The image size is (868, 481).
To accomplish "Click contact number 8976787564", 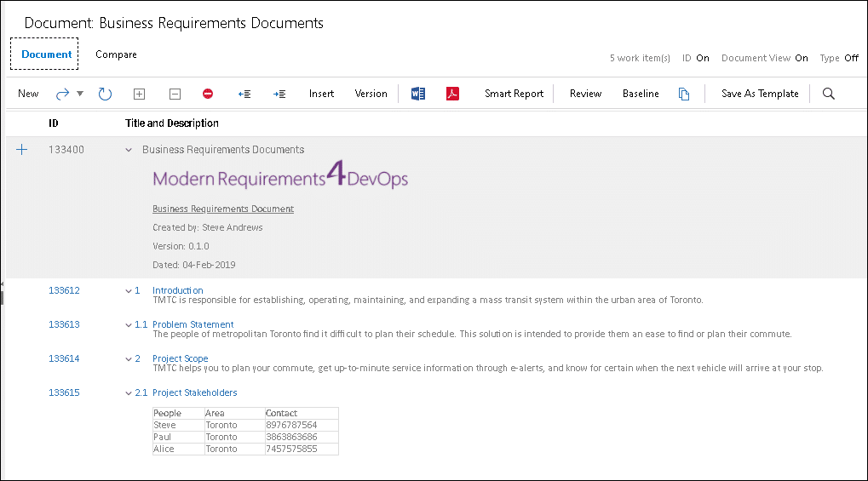I will point(291,425).
